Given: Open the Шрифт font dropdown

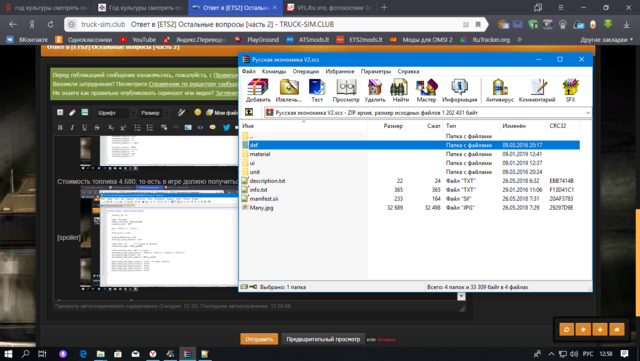Looking at the screenshot, I should (116, 113).
